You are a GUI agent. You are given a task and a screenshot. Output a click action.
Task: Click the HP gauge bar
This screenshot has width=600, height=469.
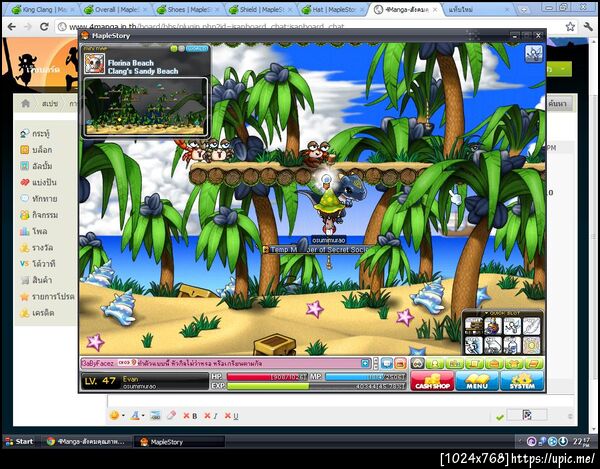point(267,377)
